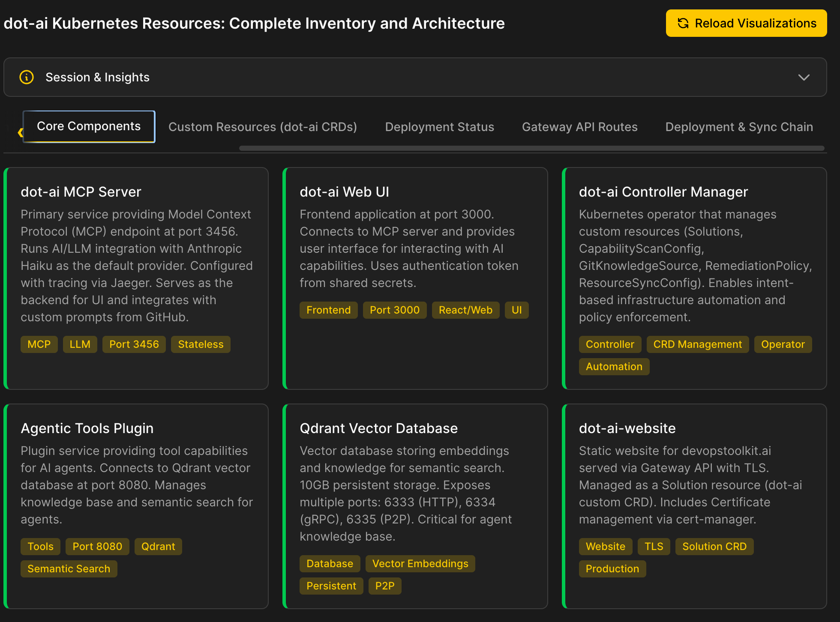Click the Vector Embeddings tag

[420, 564]
